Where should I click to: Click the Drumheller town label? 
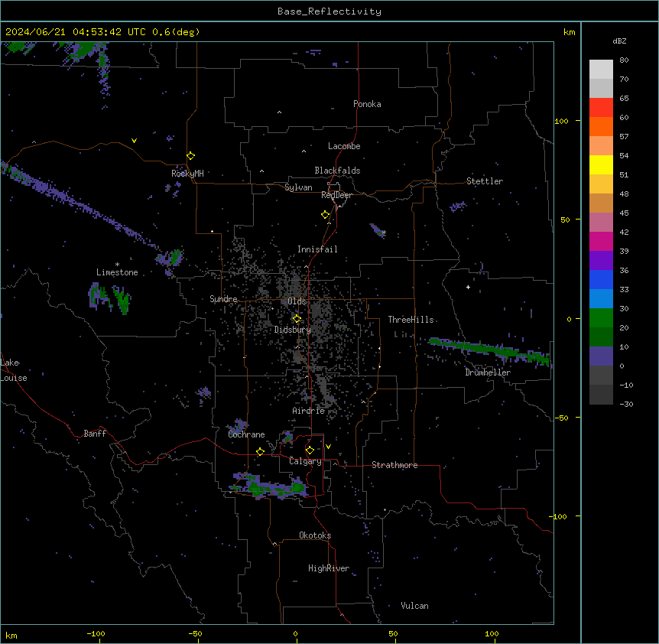point(488,372)
